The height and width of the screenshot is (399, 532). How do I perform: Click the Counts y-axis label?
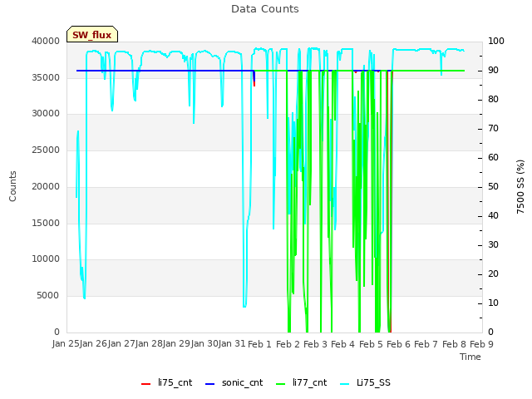12,186
